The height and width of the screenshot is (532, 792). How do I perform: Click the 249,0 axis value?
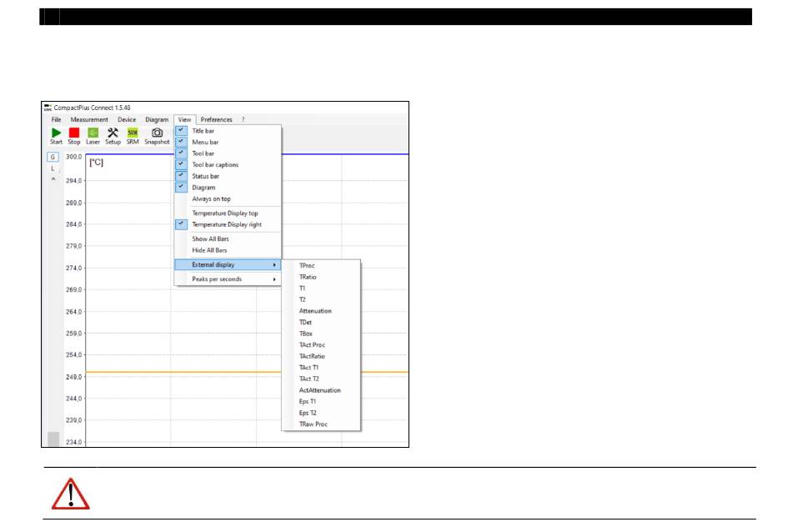73,377
